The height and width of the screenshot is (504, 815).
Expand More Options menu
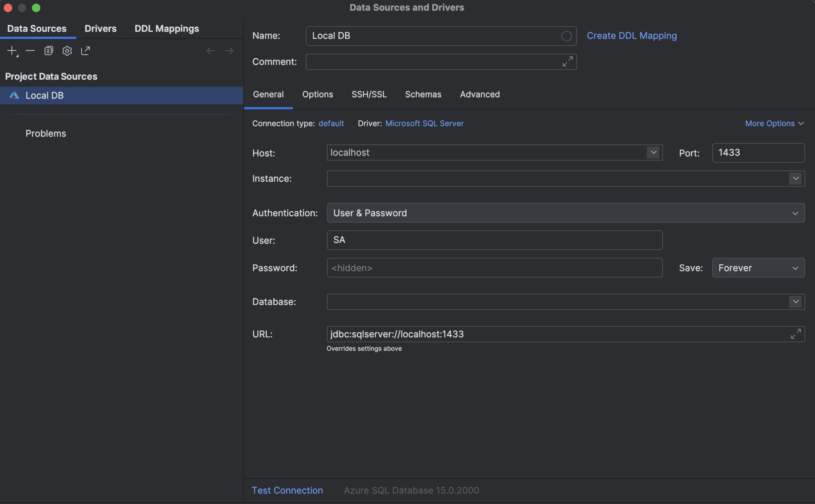774,124
